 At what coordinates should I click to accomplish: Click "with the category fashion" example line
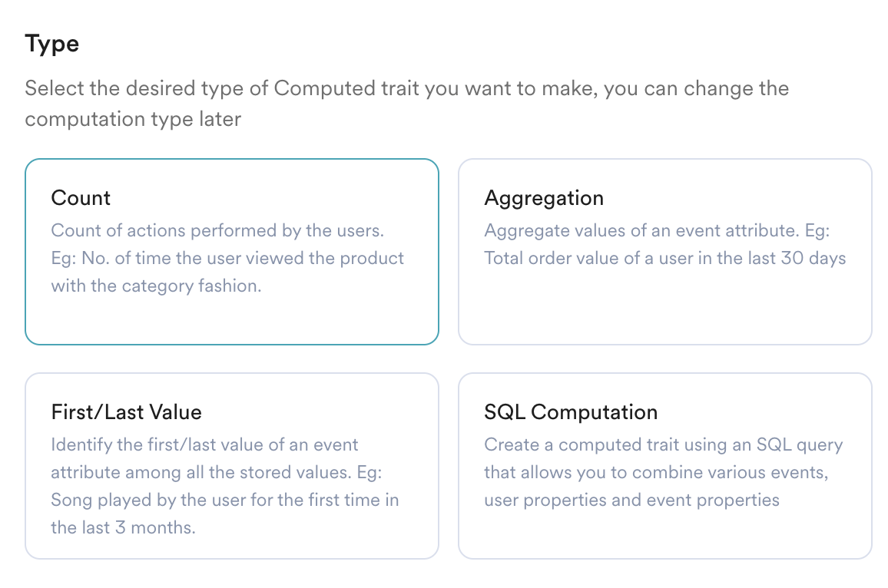click(x=156, y=286)
